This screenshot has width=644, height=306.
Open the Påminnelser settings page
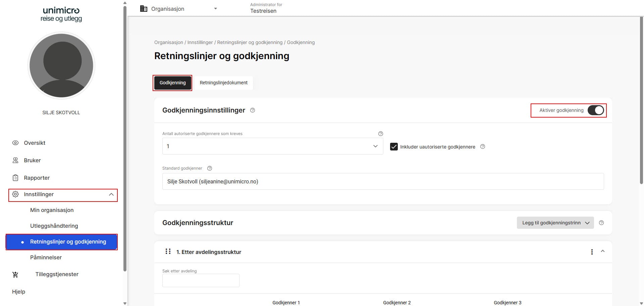[46, 257]
